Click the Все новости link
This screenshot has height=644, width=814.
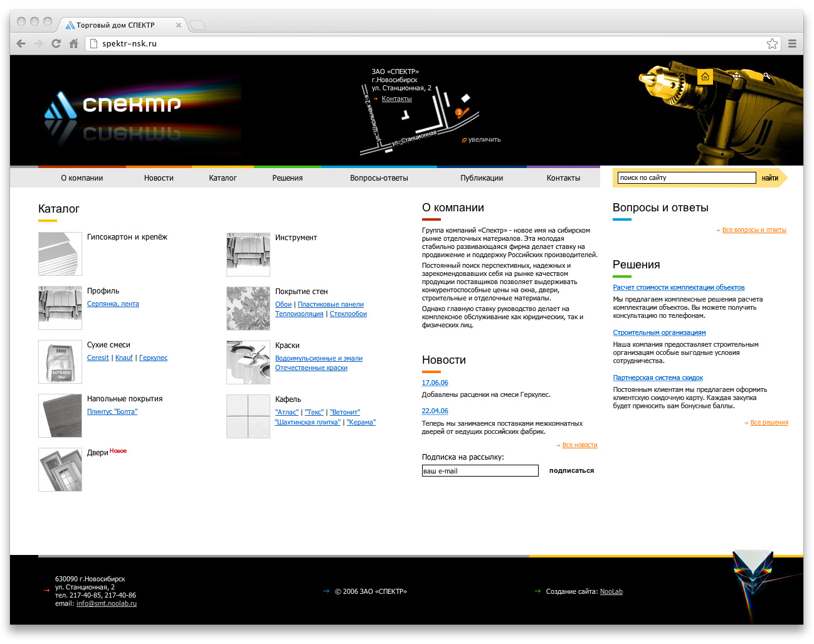pyautogui.click(x=579, y=445)
